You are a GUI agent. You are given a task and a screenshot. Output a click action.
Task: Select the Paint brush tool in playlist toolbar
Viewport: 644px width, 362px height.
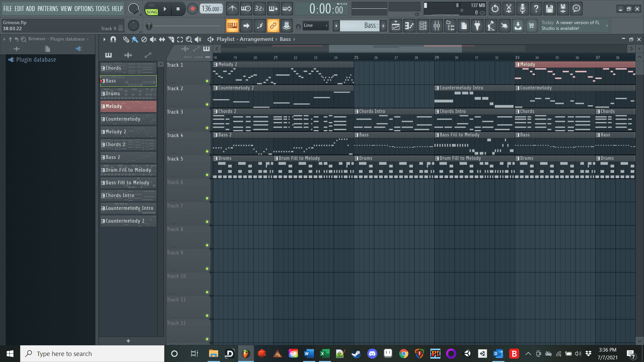click(135, 40)
